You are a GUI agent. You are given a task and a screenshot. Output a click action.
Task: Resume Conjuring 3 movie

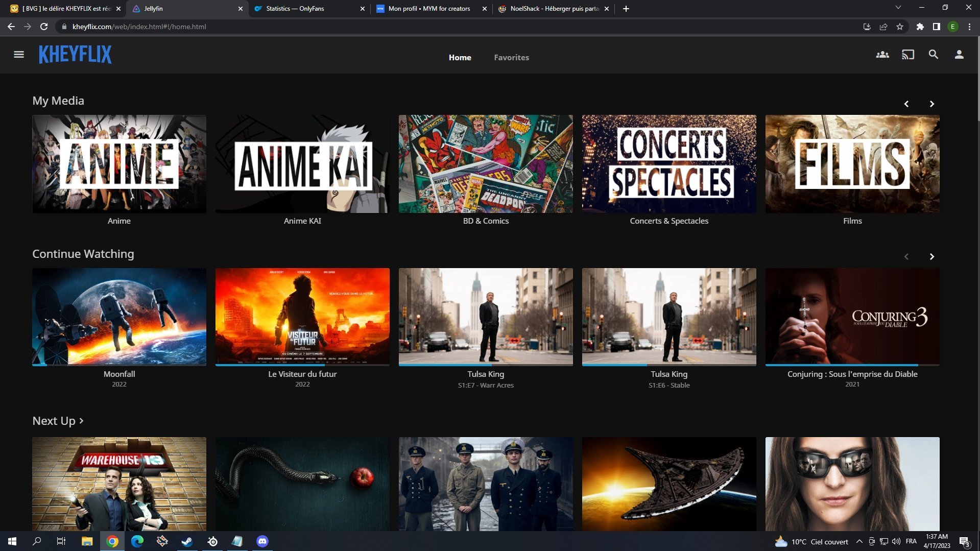852,317
